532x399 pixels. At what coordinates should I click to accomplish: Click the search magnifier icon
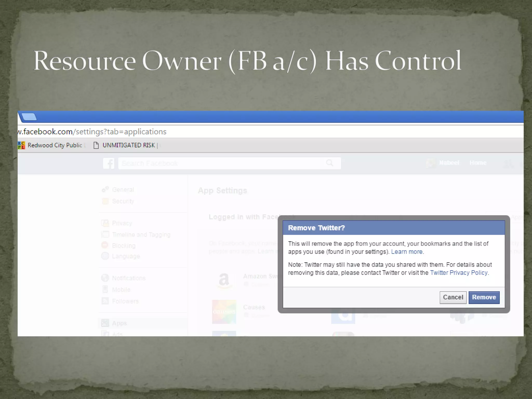pyautogui.click(x=330, y=163)
